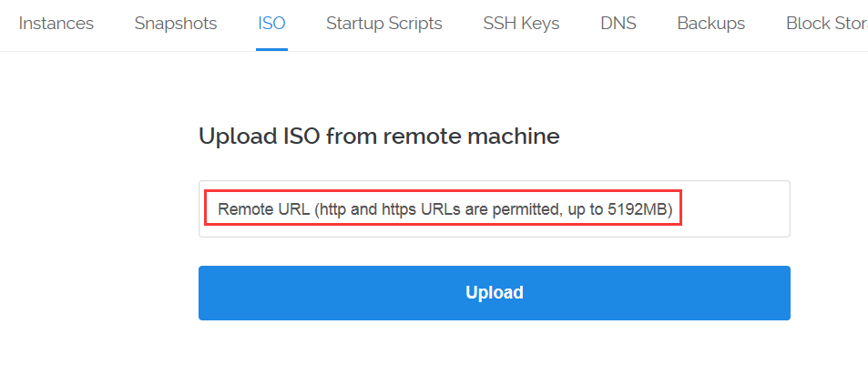Open the SSH Keys tab

[521, 24]
